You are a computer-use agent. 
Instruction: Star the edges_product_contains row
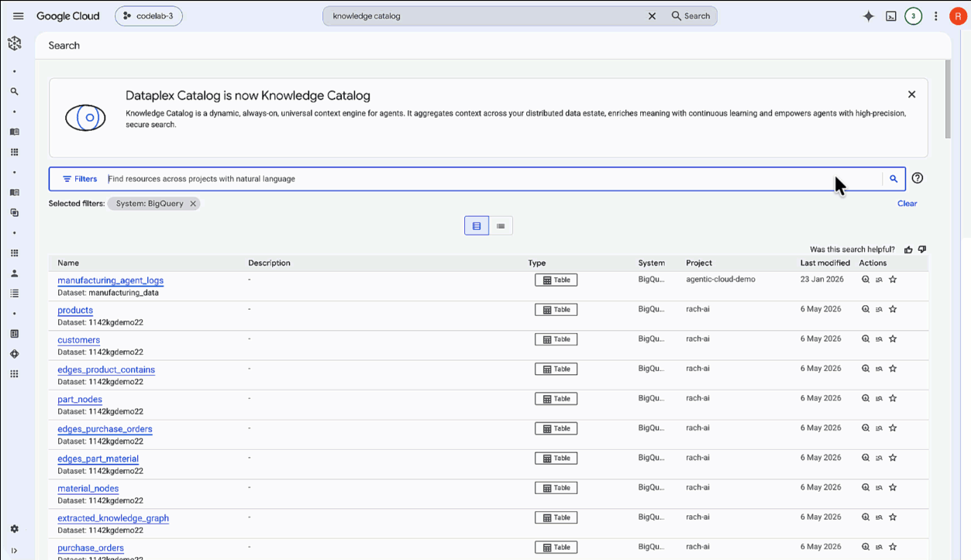coord(893,369)
